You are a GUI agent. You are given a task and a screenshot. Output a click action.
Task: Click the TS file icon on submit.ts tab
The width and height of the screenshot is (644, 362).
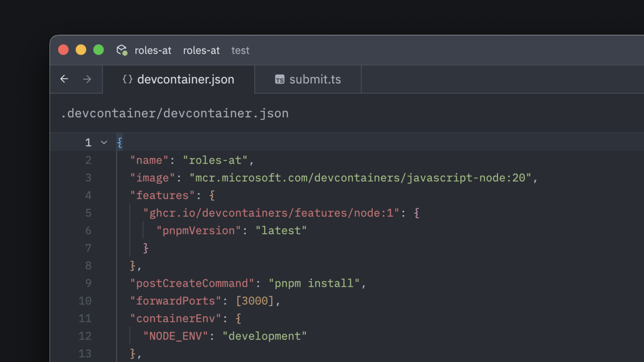279,79
